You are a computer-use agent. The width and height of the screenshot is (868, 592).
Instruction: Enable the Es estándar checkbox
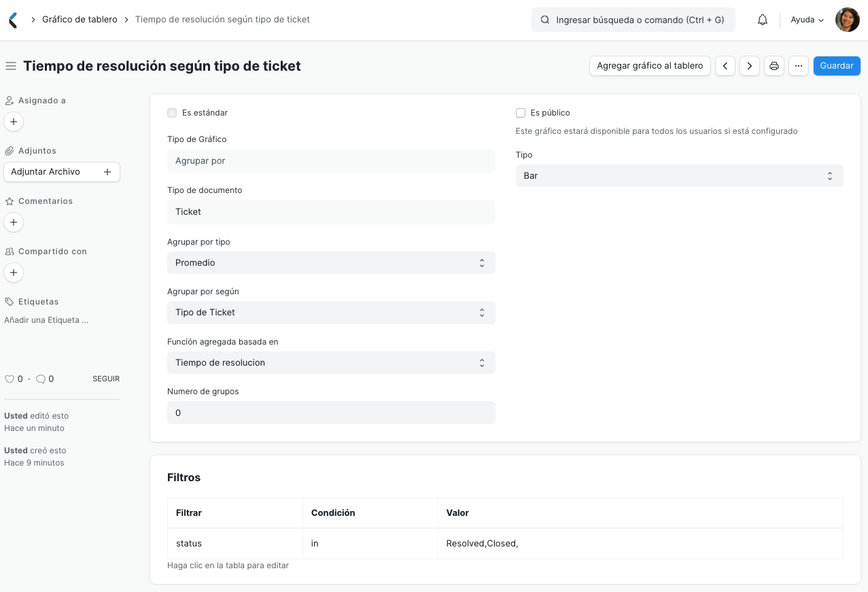click(172, 112)
